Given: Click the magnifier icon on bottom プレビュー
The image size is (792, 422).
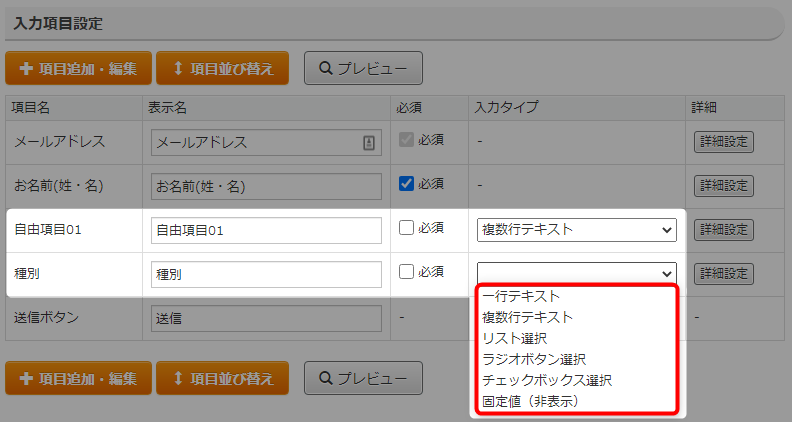Looking at the screenshot, I should point(326,378).
